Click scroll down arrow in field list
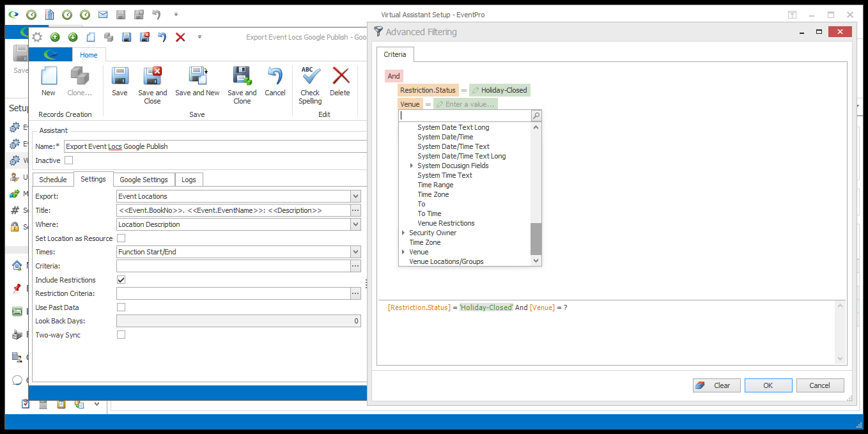868x434 pixels. click(536, 261)
